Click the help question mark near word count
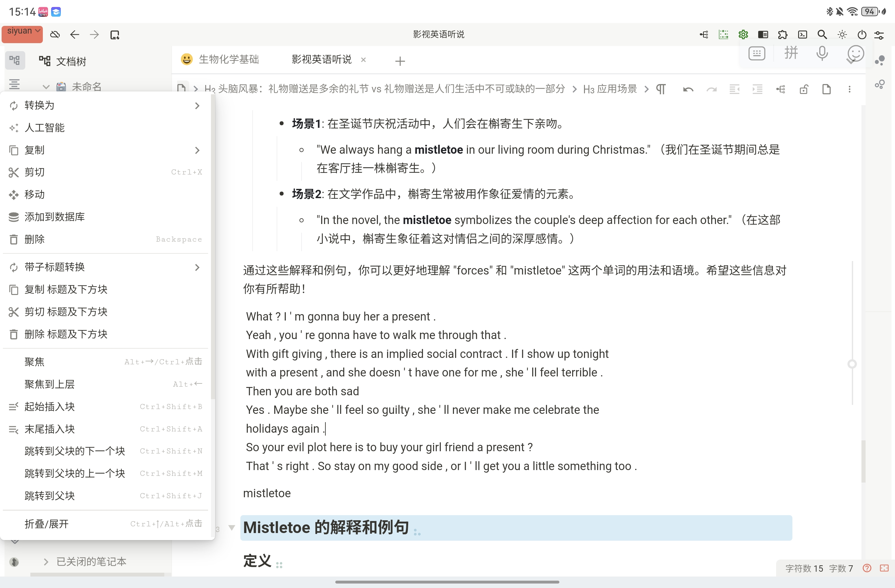This screenshot has width=895, height=588. pos(868,568)
